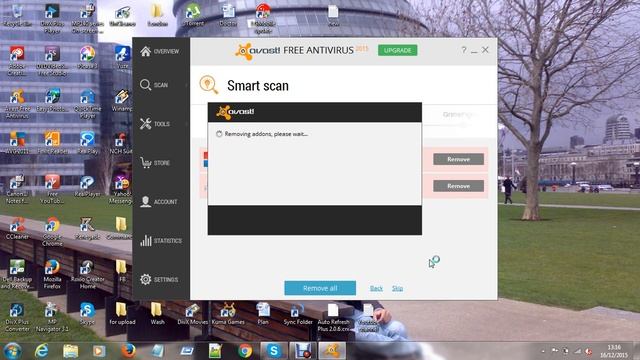The width and height of the screenshot is (640, 360).
Task: Switch to Skype on the taskbar
Action: coord(274,351)
